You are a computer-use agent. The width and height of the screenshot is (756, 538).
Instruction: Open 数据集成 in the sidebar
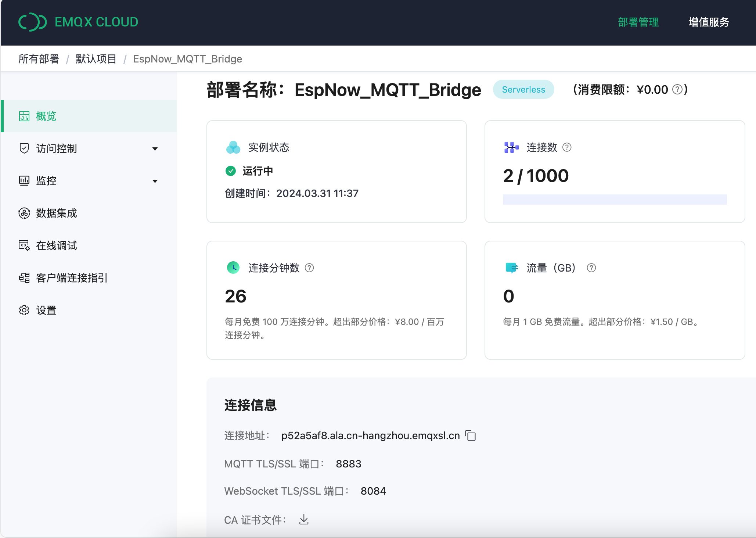[89, 213]
